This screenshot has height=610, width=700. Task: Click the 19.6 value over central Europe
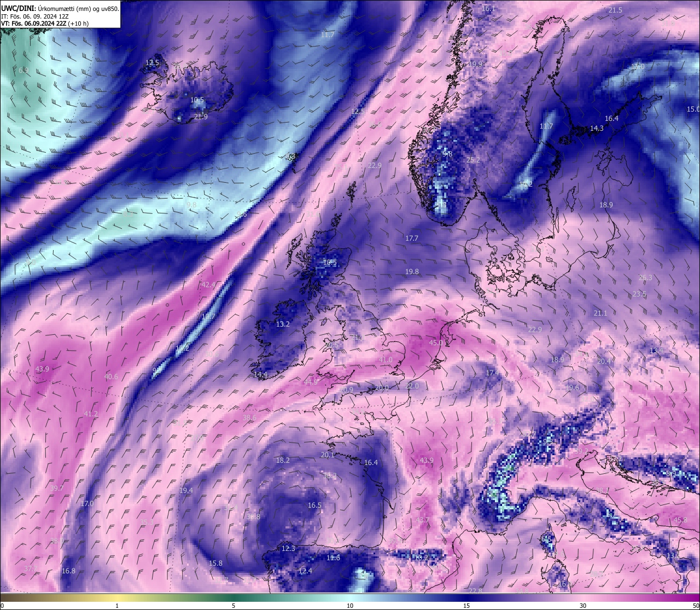[x=572, y=387]
